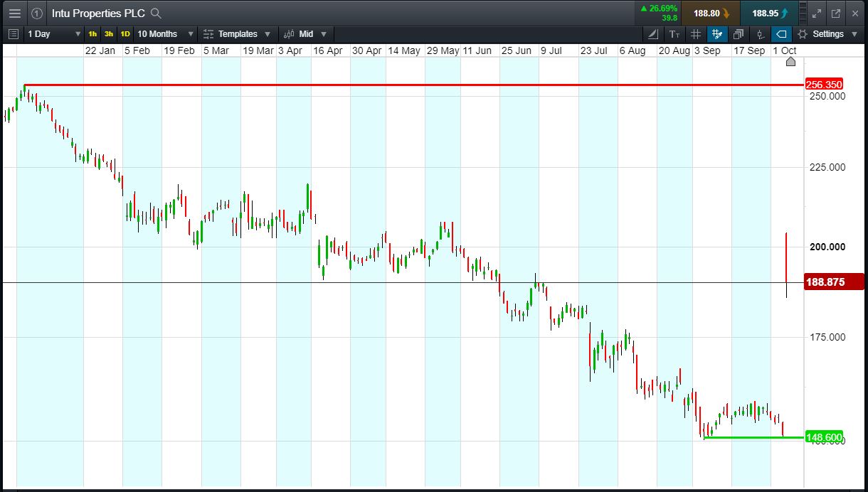Viewport: 868px width, 492px height.
Task: Open the 10 Months range dropdown
Action: point(165,33)
